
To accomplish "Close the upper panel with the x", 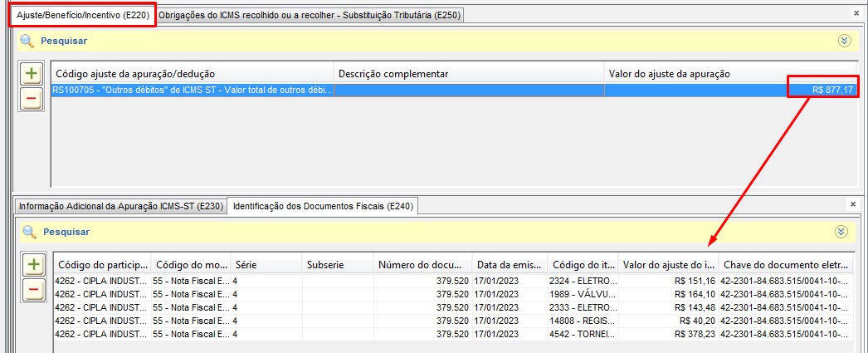I will coord(856,13).
